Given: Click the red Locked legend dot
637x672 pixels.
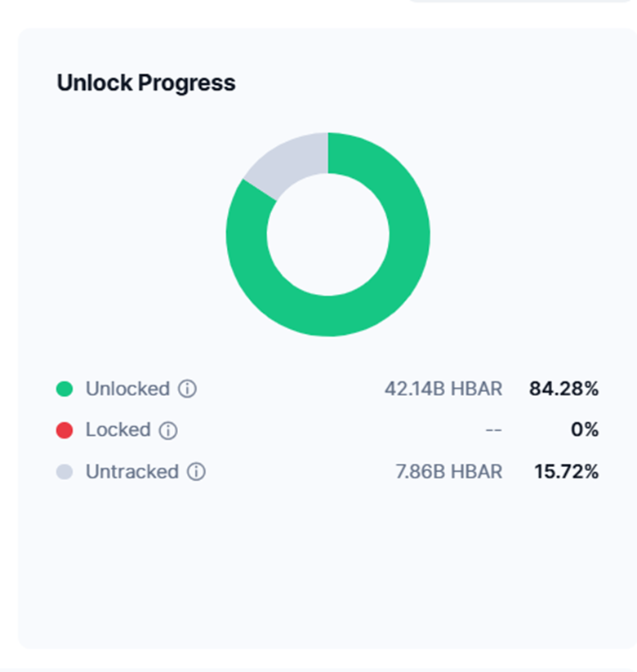Looking at the screenshot, I should tap(65, 430).
